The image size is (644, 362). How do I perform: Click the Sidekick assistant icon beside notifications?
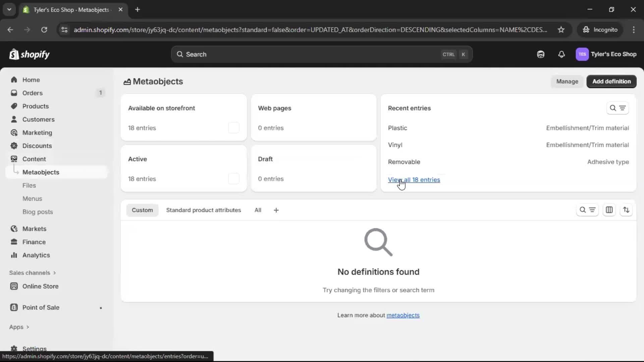tap(541, 54)
